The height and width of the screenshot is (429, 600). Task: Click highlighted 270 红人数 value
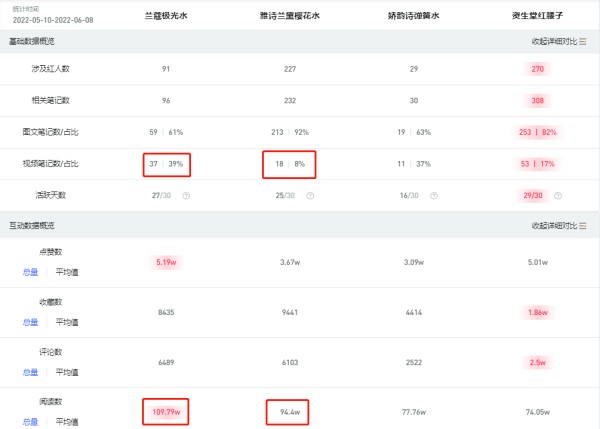[x=538, y=69]
